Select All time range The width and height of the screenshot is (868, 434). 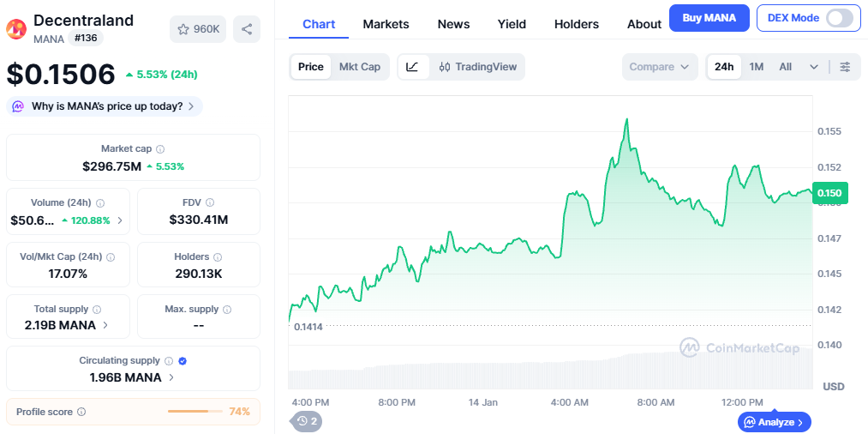click(x=786, y=67)
